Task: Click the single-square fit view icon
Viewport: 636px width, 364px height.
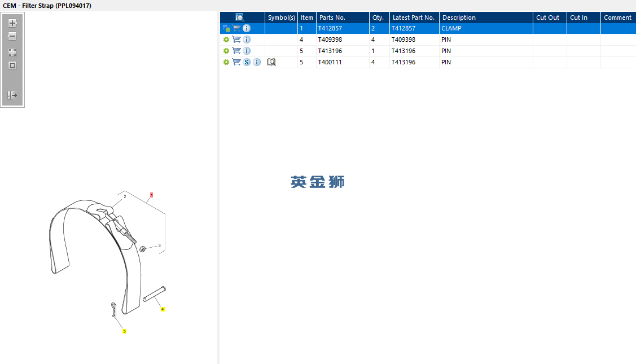Action: [x=12, y=65]
